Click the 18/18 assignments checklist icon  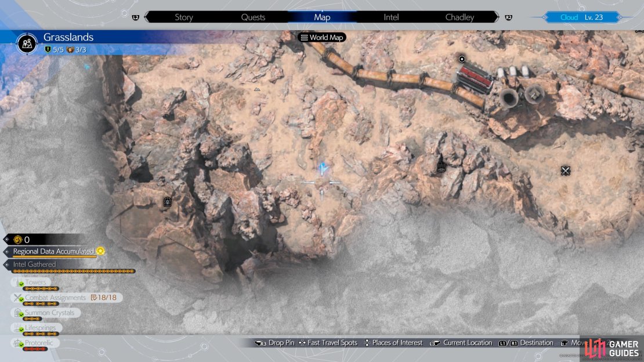93,298
